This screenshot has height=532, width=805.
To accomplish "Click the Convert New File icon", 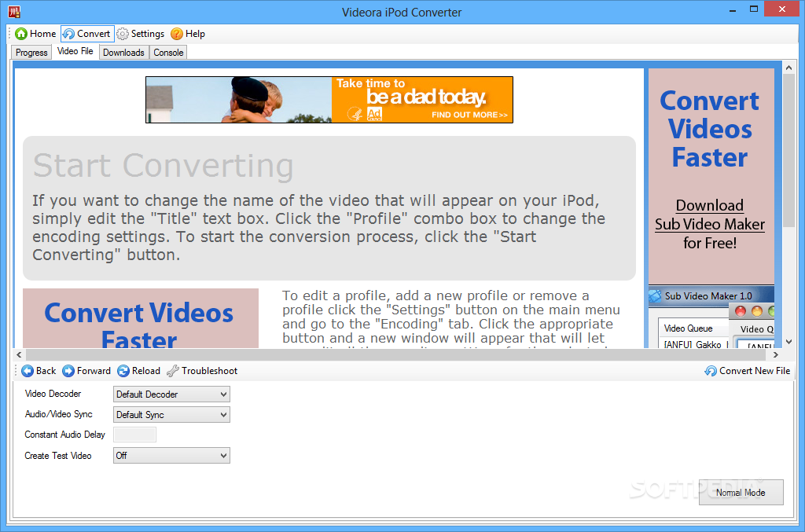I will coord(711,371).
